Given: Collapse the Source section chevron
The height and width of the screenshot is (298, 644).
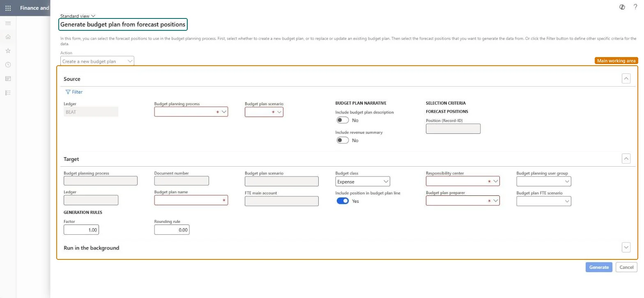Looking at the screenshot, I should pyautogui.click(x=626, y=78).
